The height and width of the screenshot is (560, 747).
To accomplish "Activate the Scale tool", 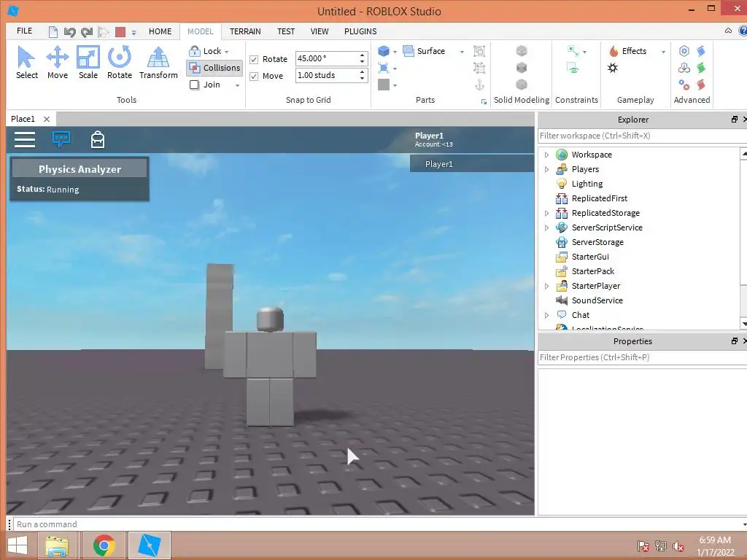I will pyautogui.click(x=88, y=63).
